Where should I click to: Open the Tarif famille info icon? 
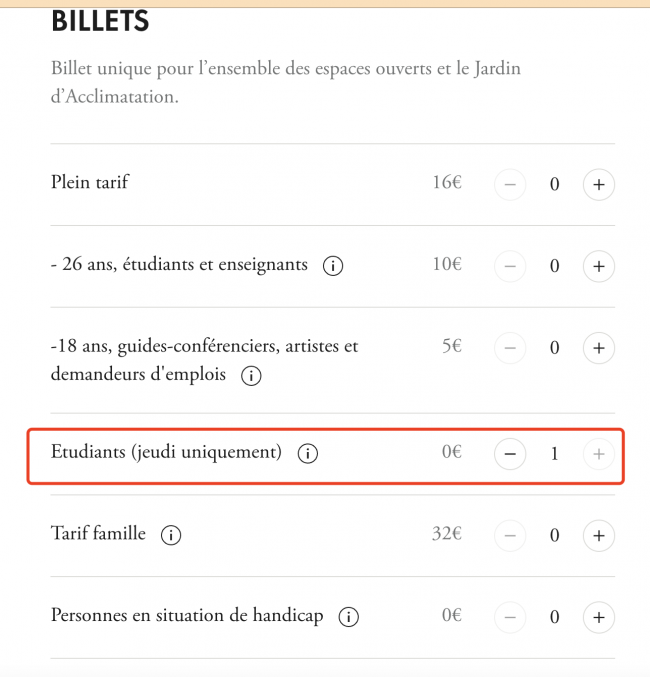[171, 536]
